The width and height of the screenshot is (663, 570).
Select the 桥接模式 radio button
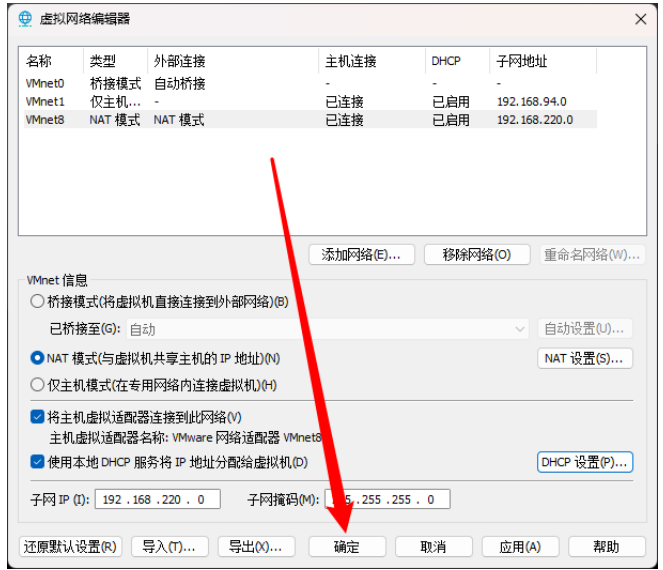[37, 301]
